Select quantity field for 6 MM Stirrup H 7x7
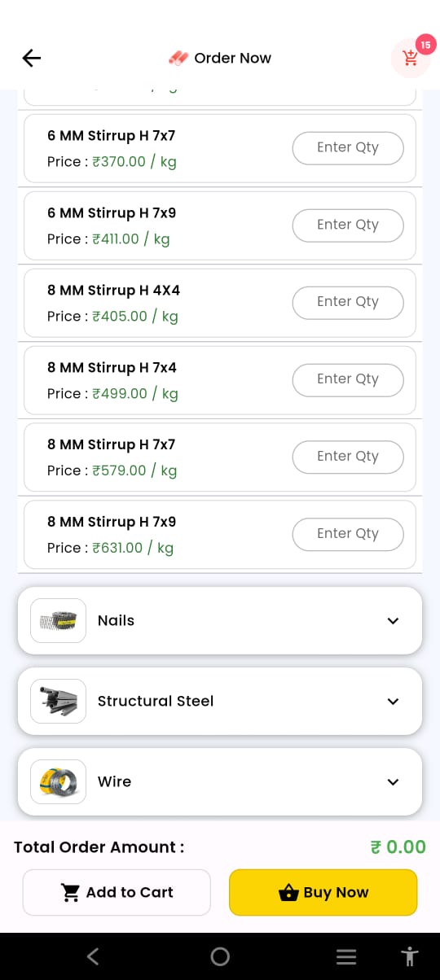Viewport: 440px width, 980px height. 348,147
